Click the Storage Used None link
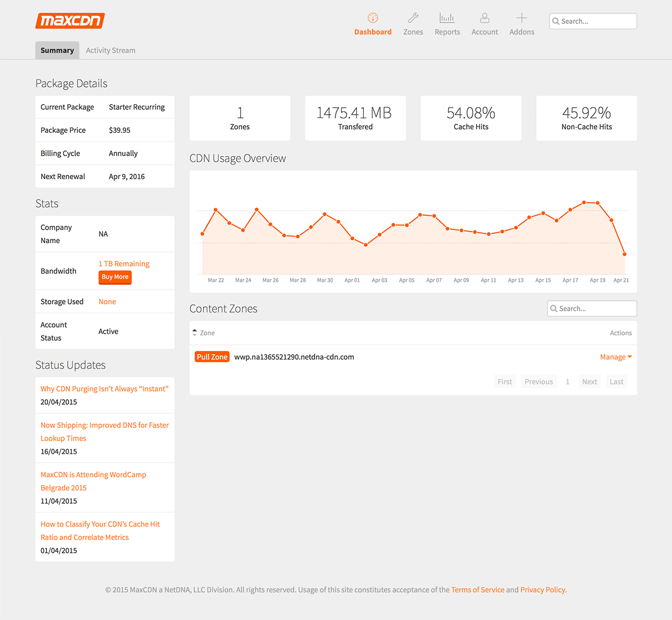This screenshot has height=620, width=672. point(107,302)
